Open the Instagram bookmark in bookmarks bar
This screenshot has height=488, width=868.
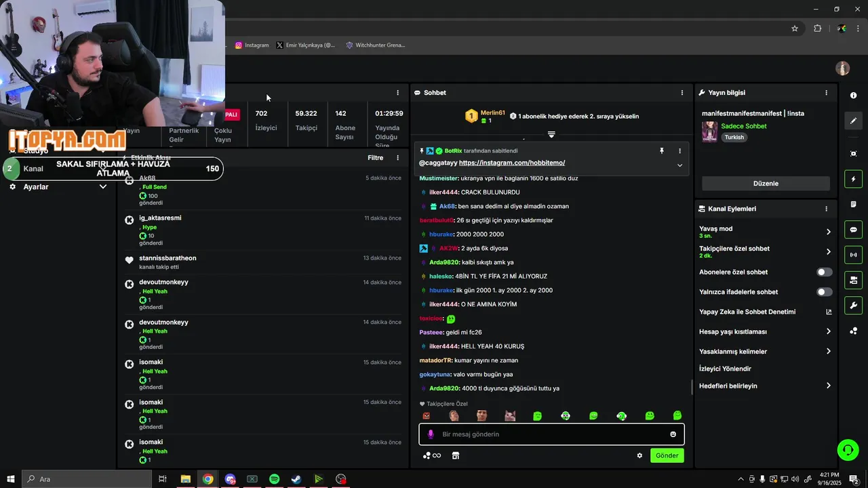pos(252,45)
